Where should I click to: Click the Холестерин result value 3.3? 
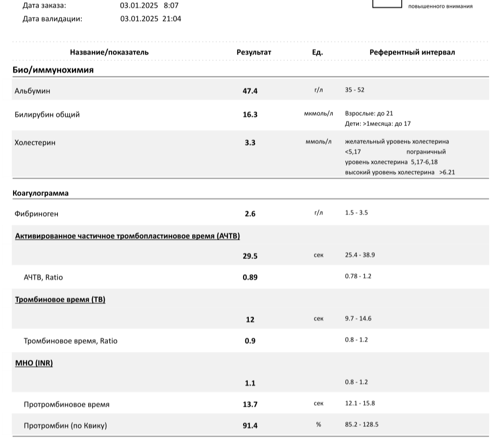point(250,143)
